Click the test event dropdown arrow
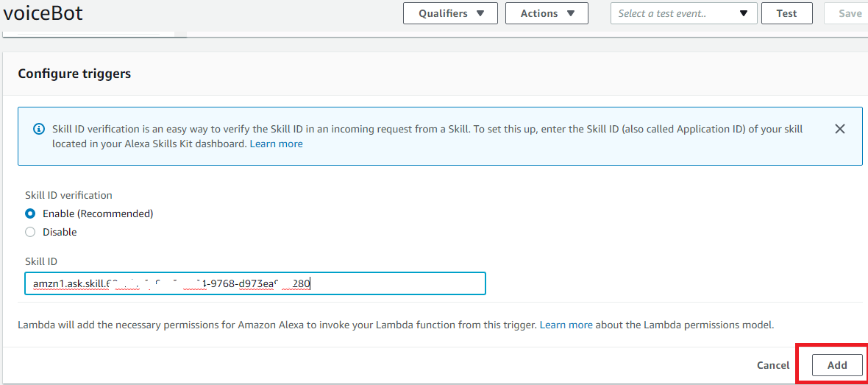Viewport: 868px width, 385px height. pyautogui.click(x=744, y=13)
